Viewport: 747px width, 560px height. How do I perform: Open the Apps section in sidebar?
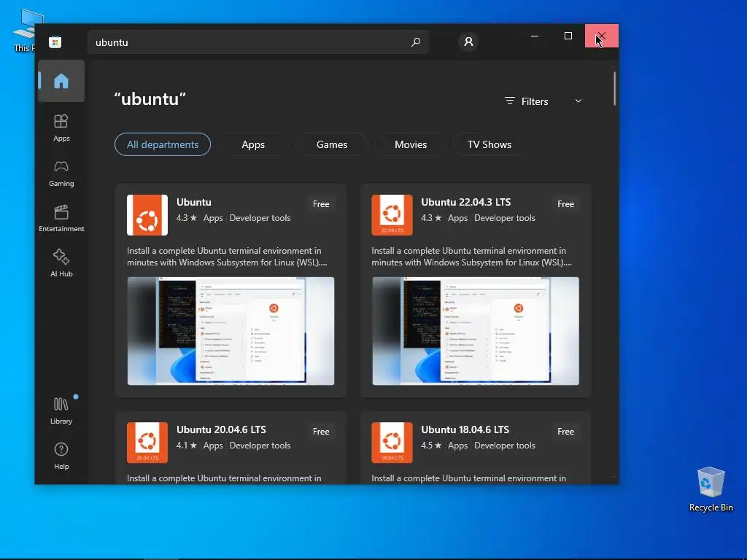pyautogui.click(x=61, y=128)
